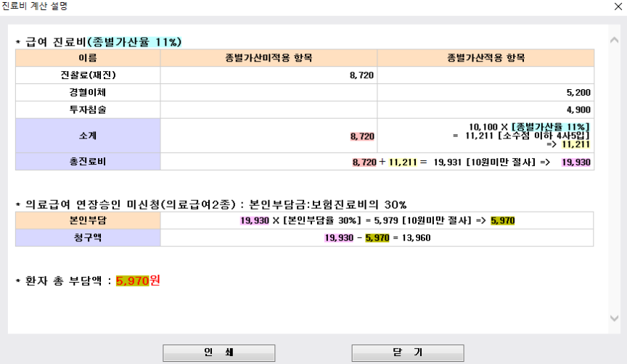Select the 경혈이체 row name
The width and height of the screenshot is (627, 364).
[88, 92]
